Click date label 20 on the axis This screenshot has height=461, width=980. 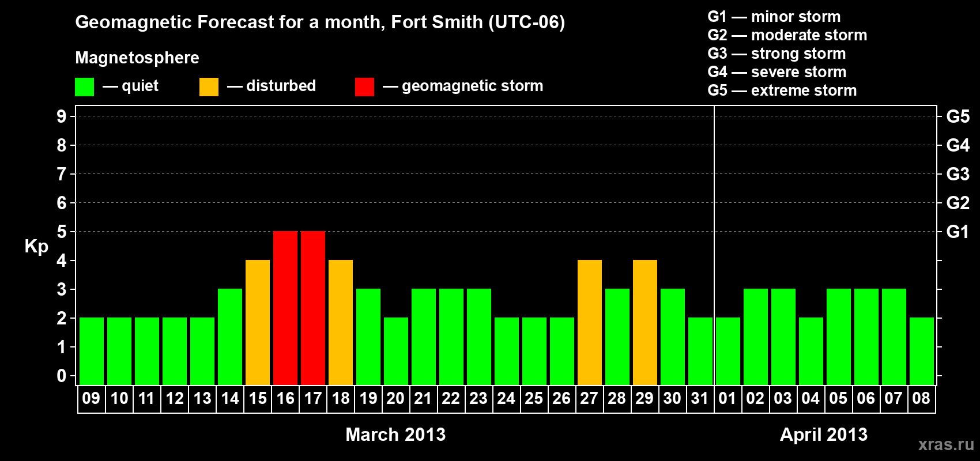click(x=395, y=399)
